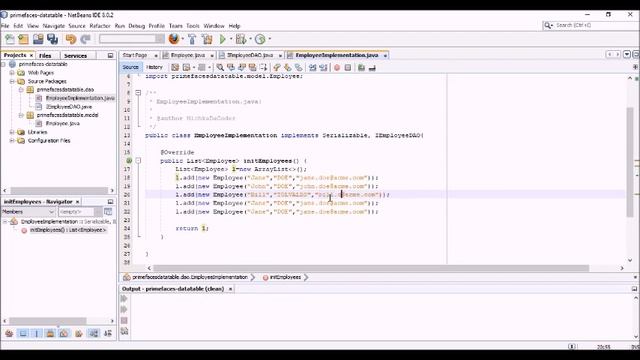This screenshot has height=360, width=640.
Task: Collapse the primefacesdatatable.model package node
Action: click(21, 115)
